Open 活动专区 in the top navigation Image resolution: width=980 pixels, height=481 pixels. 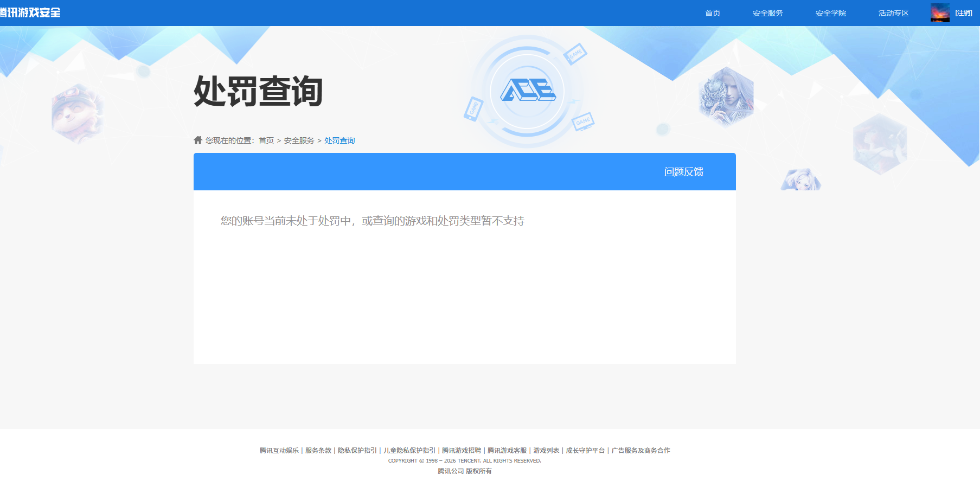[x=894, y=13]
